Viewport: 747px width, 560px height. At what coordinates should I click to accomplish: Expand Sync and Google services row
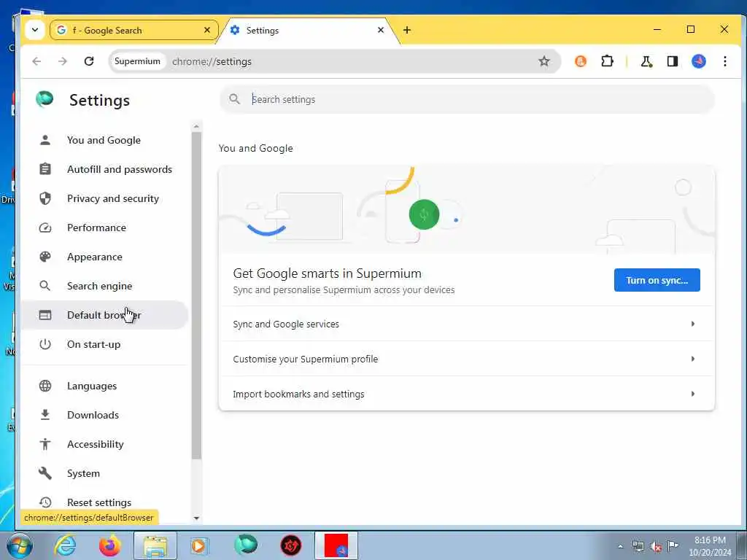(x=466, y=324)
